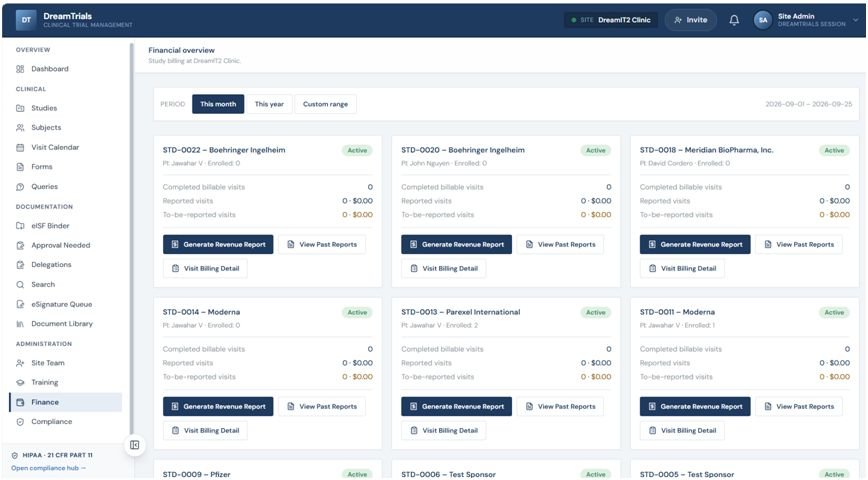Click the eSignature Queue icon

(x=20, y=304)
